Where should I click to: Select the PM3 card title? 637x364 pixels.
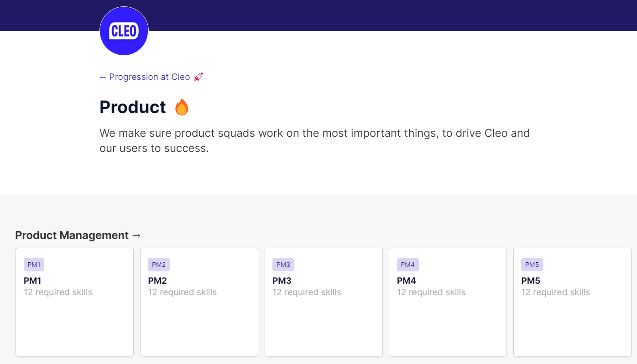[x=282, y=281]
